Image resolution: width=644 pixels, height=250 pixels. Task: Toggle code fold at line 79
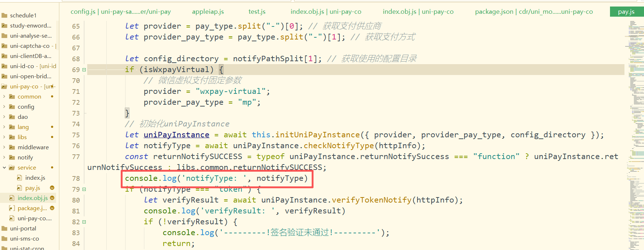84,189
